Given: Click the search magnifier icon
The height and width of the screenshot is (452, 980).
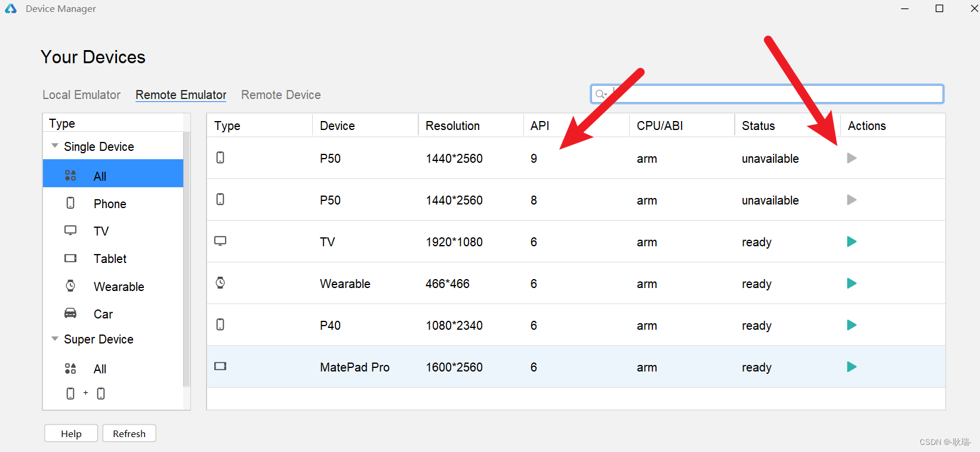Looking at the screenshot, I should (x=600, y=94).
